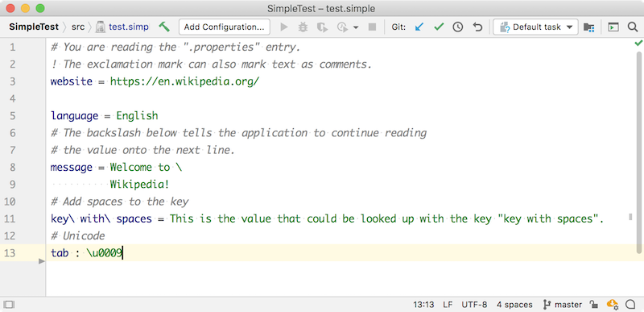Click Git Rollback undo arrow
This screenshot has height=312, width=644.
[x=477, y=27]
